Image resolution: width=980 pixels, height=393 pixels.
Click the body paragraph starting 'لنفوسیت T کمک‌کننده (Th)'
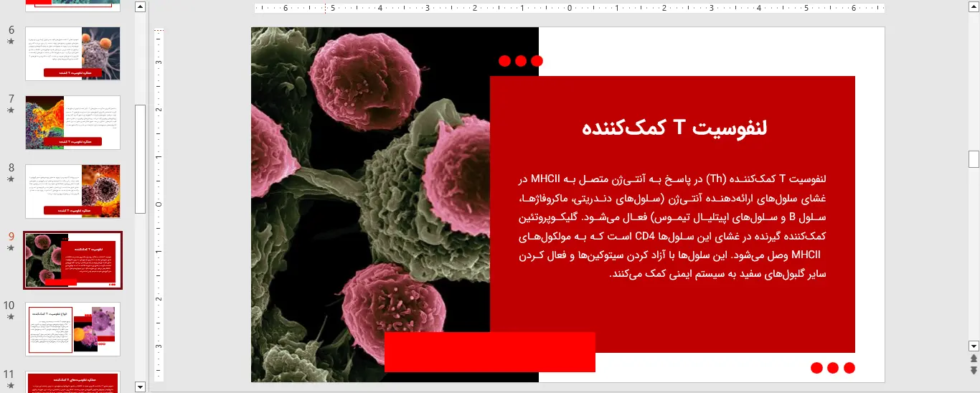click(x=672, y=225)
